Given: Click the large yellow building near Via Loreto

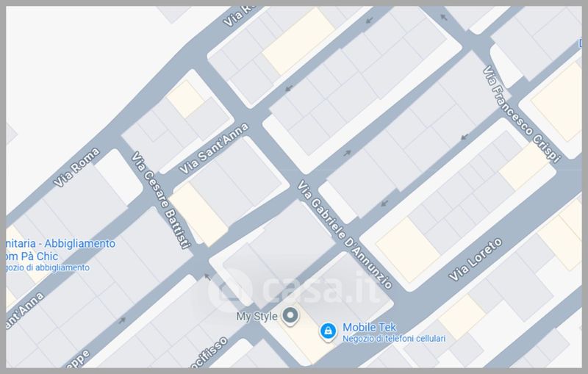Looking at the screenshot, I should click(407, 250).
